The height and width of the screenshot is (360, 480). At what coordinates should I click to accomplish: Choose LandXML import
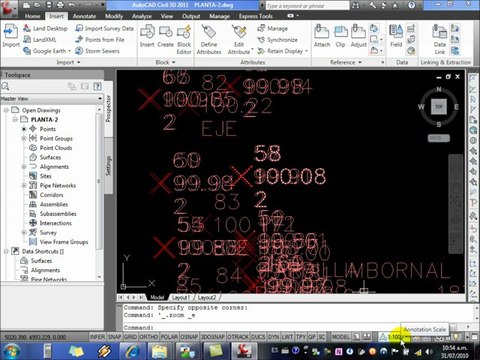[x=40, y=40]
